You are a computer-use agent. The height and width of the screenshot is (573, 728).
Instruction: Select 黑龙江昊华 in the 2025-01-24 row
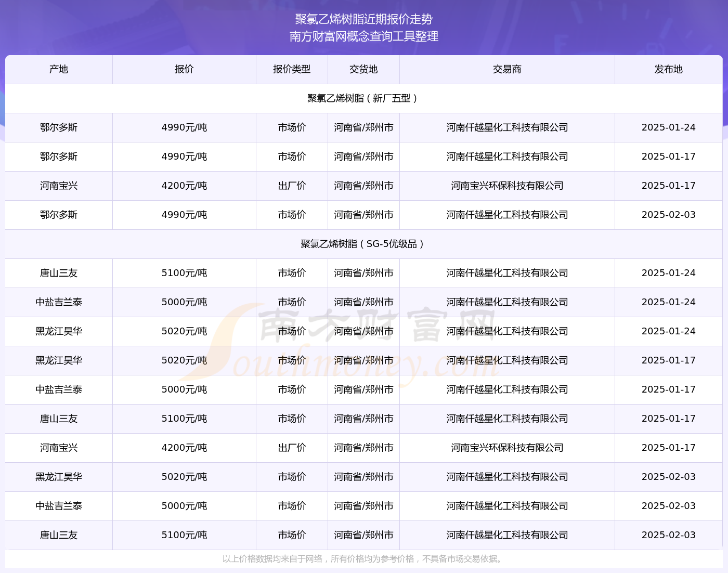click(x=59, y=331)
